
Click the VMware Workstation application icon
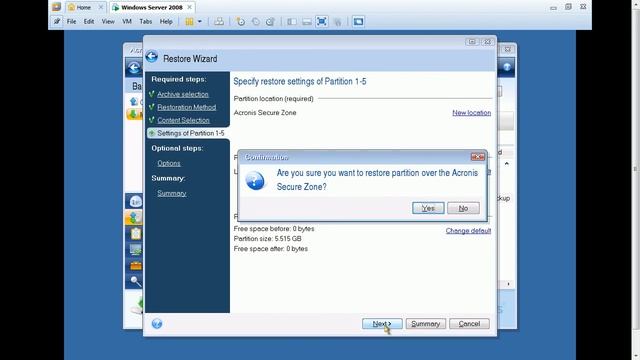point(56,7)
